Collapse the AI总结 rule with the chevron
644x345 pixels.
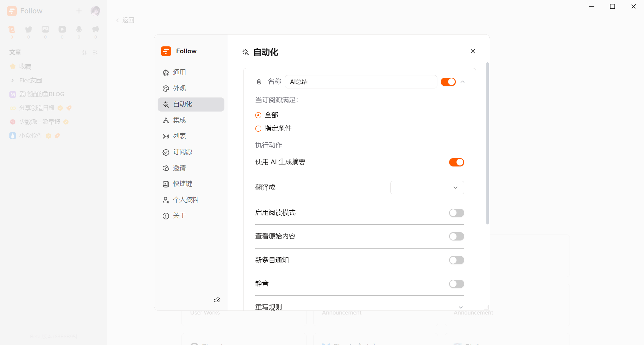(463, 82)
